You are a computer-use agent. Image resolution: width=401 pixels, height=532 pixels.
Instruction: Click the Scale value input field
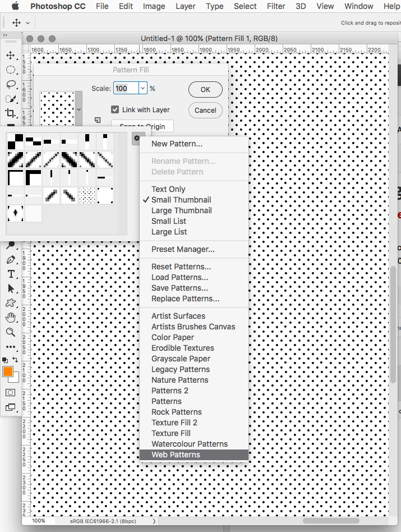tap(126, 88)
